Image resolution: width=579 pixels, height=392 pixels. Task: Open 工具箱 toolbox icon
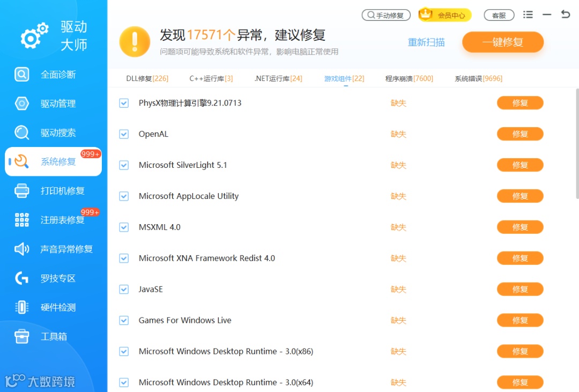click(22, 337)
